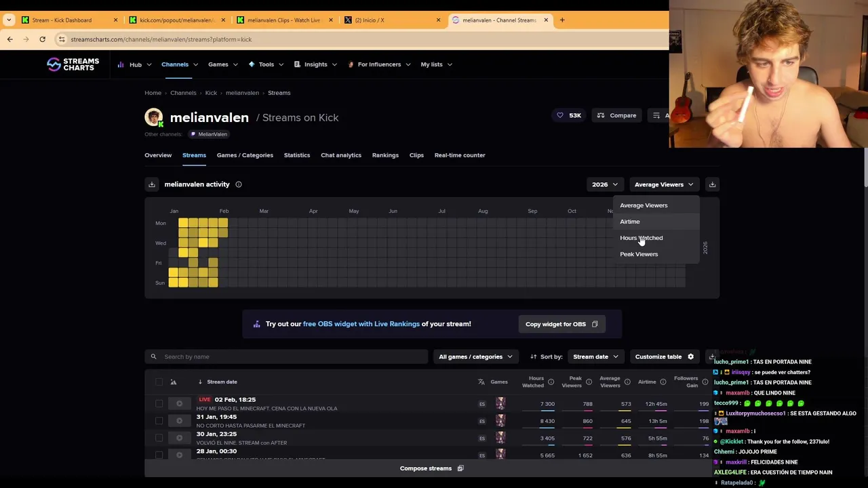Show info for Airtime column
The width and height of the screenshot is (868, 488).
click(663, 382)
